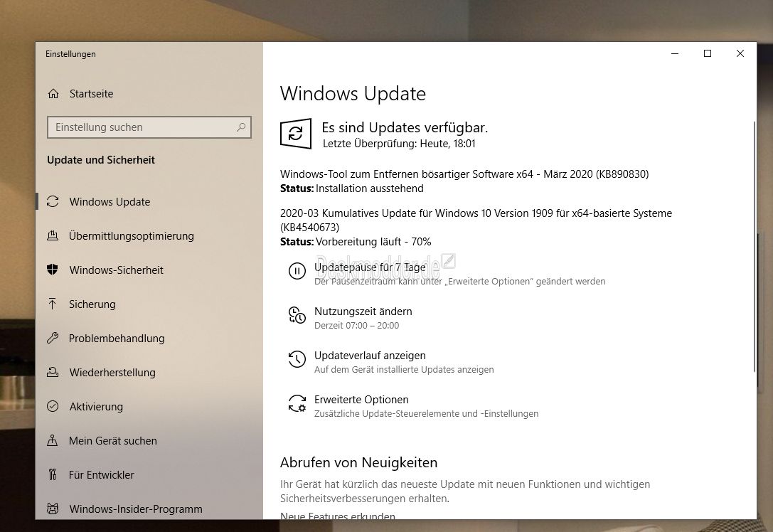Click the Neue Features erkunden link

[338, 516]
